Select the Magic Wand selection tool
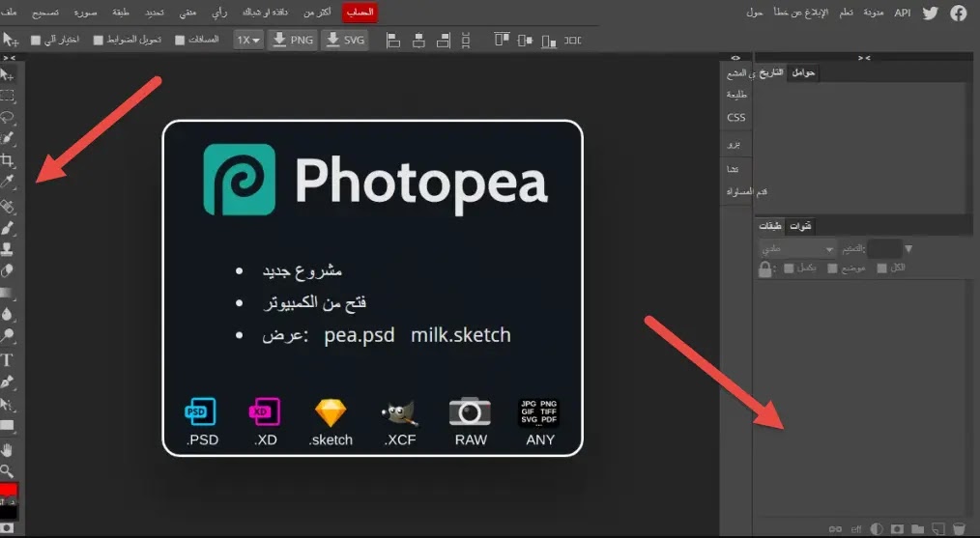This screenshot has width=980, height=538. pos(8,138)
